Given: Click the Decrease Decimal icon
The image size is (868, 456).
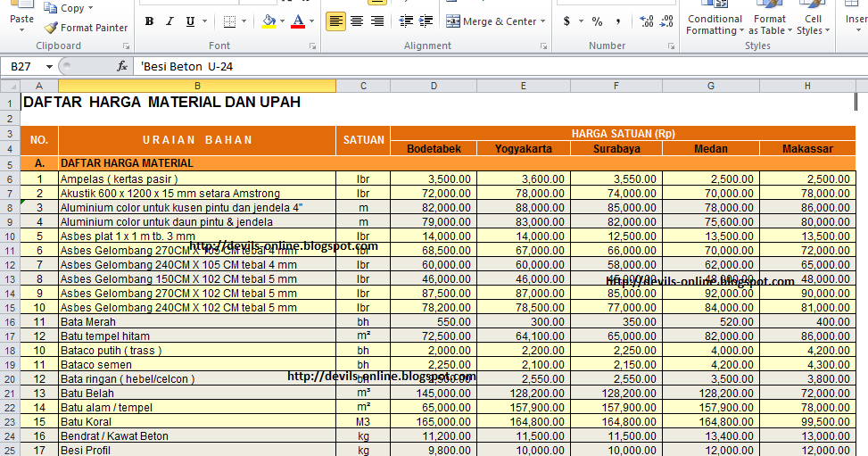Looking at the screenshot, I should pyautogui.click(x=666, y=21).
